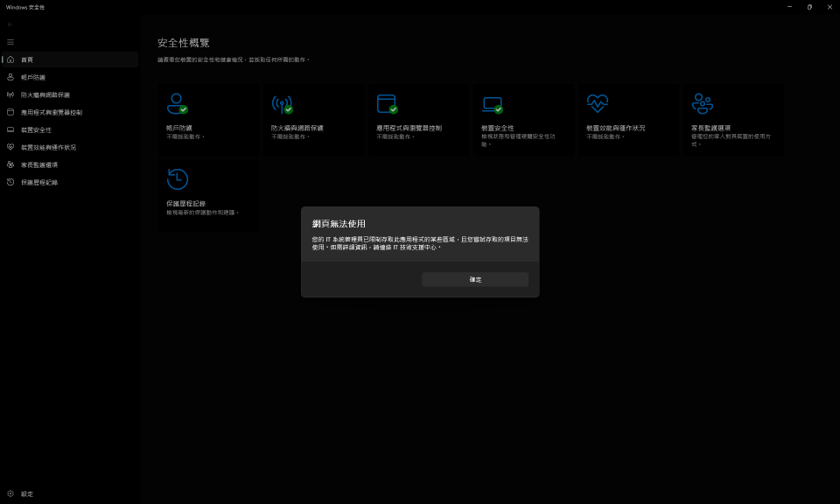Open the 保護歷程記錄 tile on the dashboard

click(x=207, y=194)
